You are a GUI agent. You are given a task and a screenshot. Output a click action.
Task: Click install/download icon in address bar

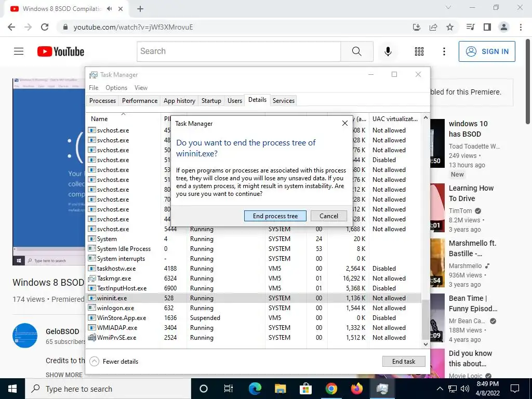point(417,27)
